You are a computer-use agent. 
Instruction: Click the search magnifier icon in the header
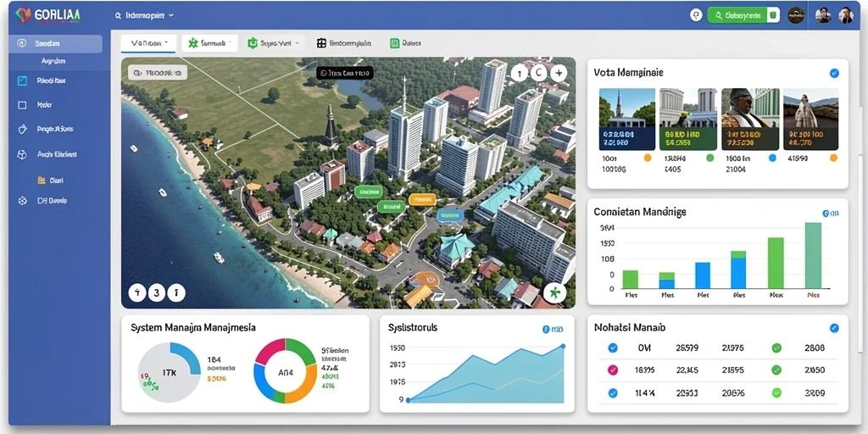pos(118,16)
